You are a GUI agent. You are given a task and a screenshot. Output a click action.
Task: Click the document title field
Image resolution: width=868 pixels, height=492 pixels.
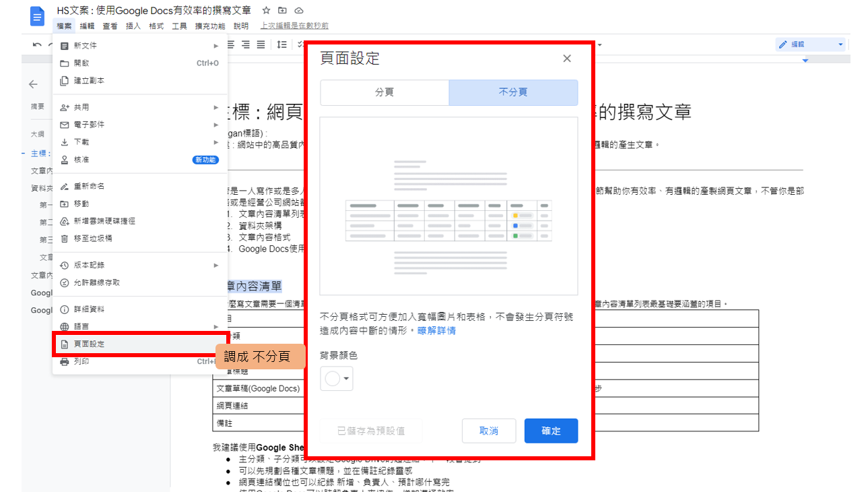point(154,11)
